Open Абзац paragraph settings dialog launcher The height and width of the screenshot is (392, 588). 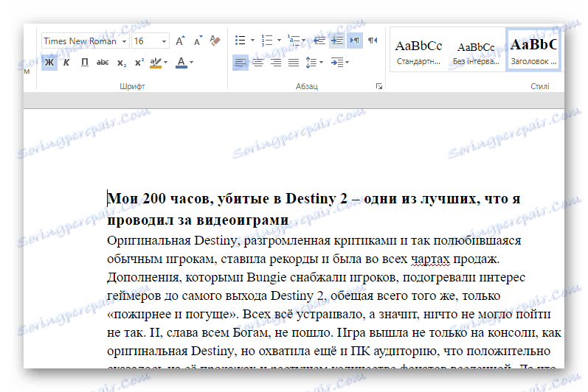379,87
